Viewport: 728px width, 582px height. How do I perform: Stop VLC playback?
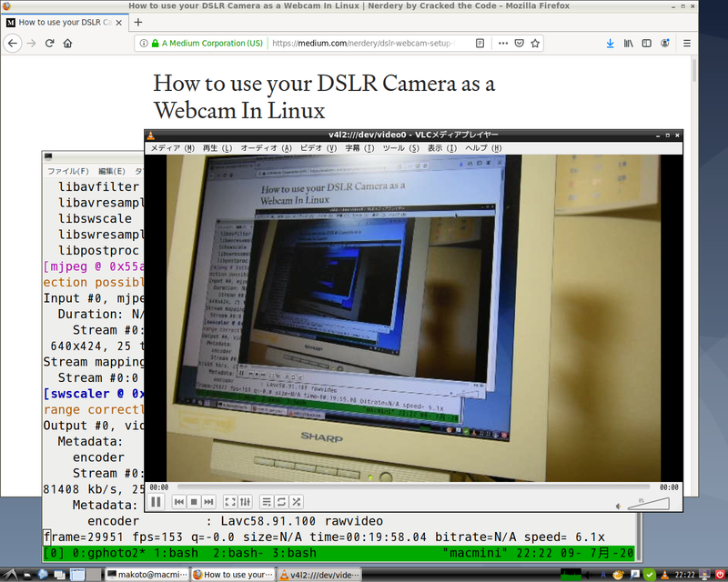pyautogui.click(x=194, y=502)
